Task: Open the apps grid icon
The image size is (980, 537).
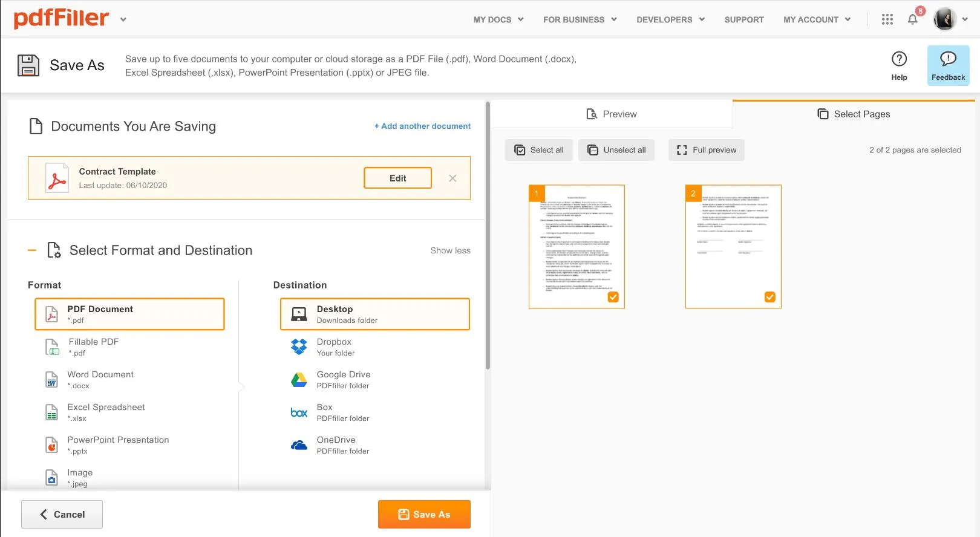Action: (x=887, y=19)
